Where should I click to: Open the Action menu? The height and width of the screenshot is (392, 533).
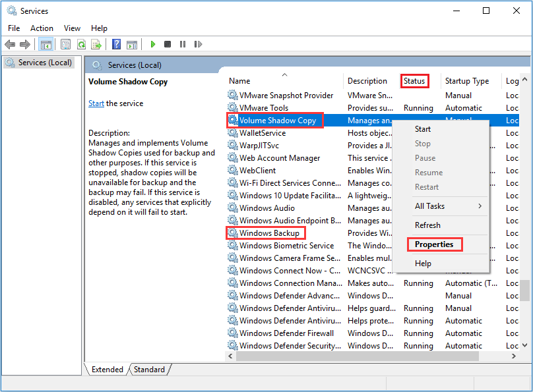coord(42,28)
